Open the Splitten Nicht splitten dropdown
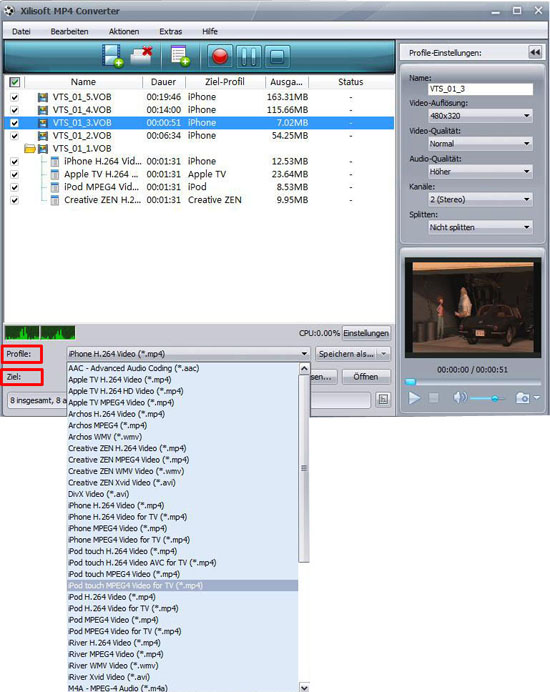 [480, 227]
